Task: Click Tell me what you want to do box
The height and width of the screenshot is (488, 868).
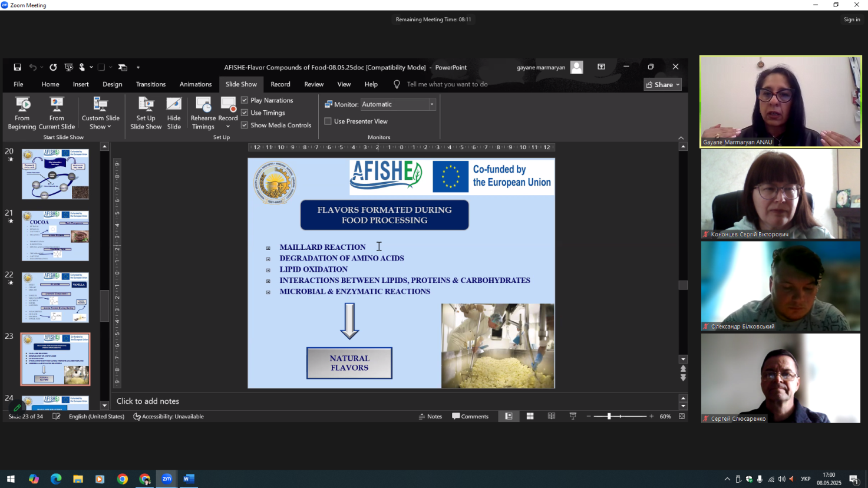Action: [x=447, y=84]
